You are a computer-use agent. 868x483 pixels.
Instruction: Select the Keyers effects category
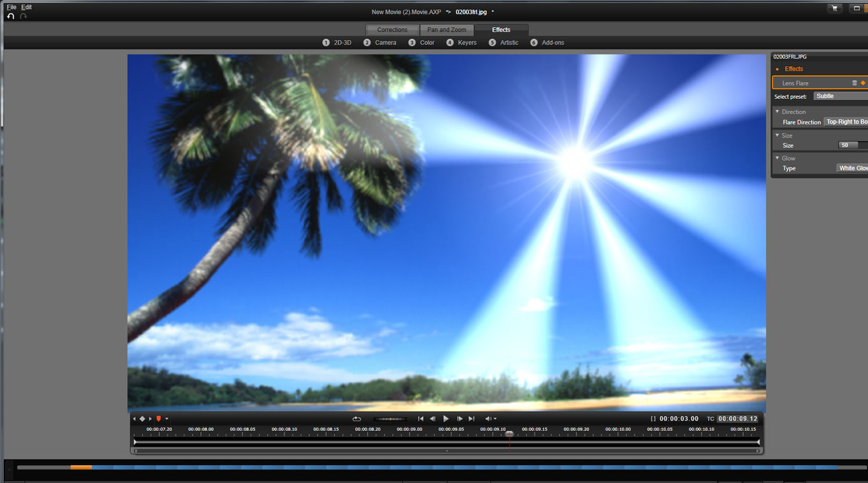[467, 43]
